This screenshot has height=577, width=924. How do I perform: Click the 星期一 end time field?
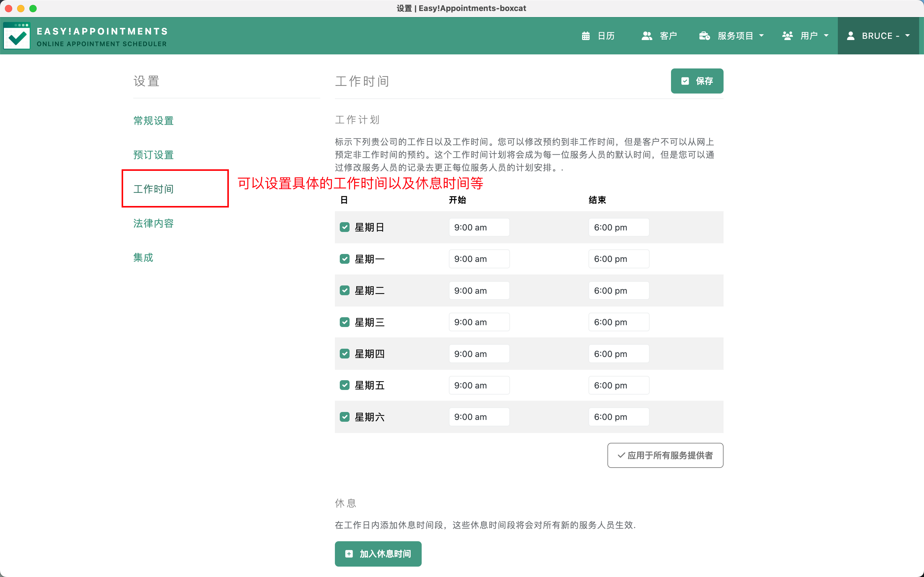tap(618, 259)
